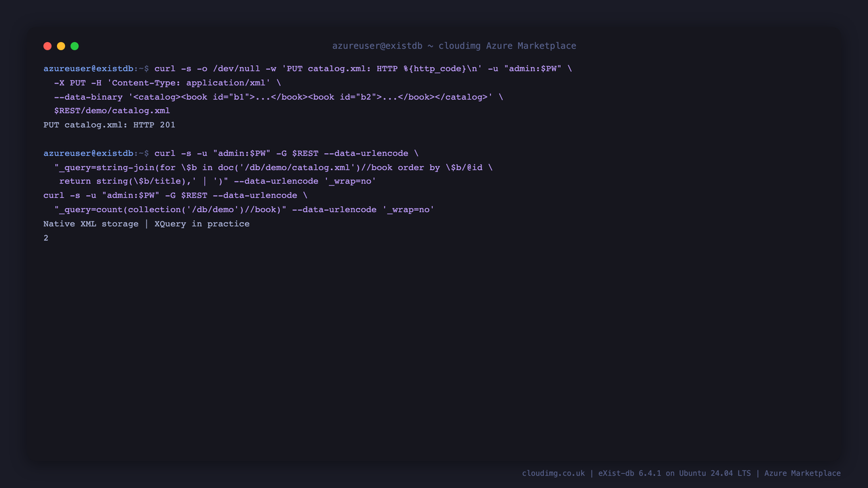Click the '_query=string-join(for $b in doc' line
The height and width of the screenshot is (488, 868).
(x=273, y=167)
